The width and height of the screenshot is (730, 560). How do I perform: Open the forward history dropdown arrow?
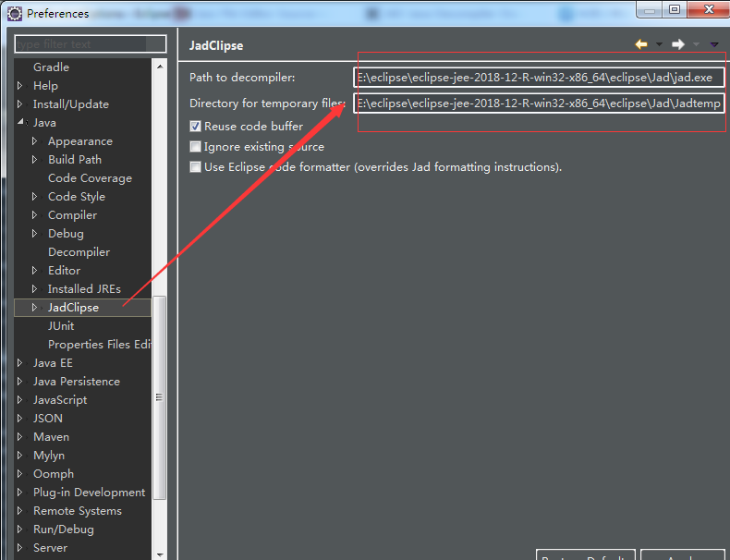click(x=696, y=44)
